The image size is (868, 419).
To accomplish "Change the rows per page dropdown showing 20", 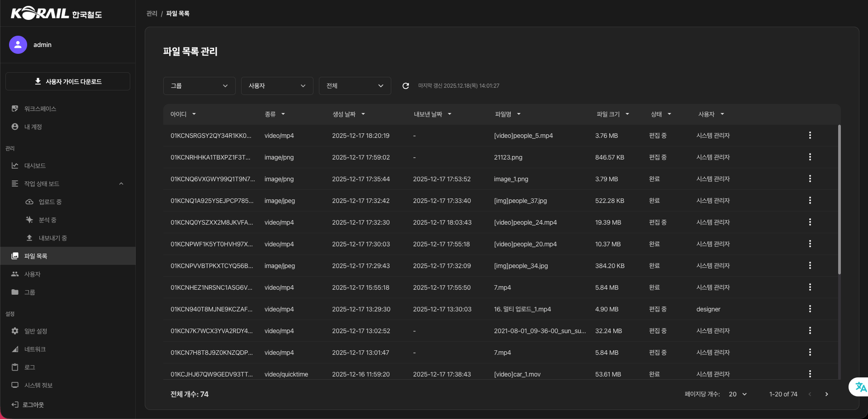I will tap(738, 394).
